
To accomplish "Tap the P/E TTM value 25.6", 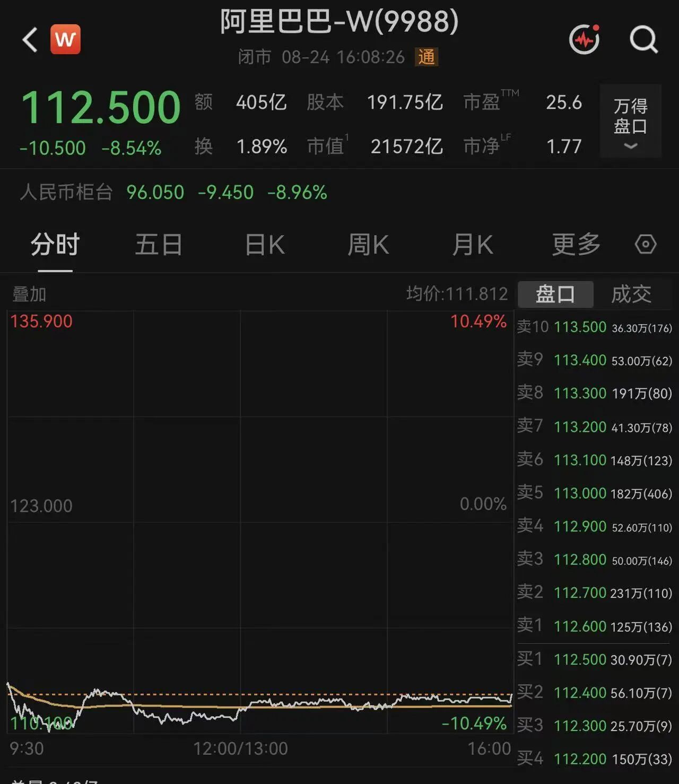I will coord(564,102).
